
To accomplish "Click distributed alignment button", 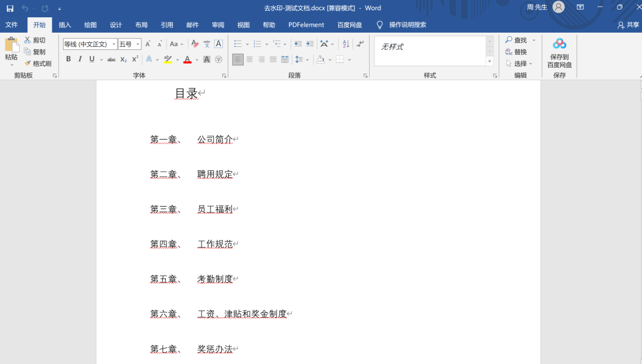I will point(285,59).
